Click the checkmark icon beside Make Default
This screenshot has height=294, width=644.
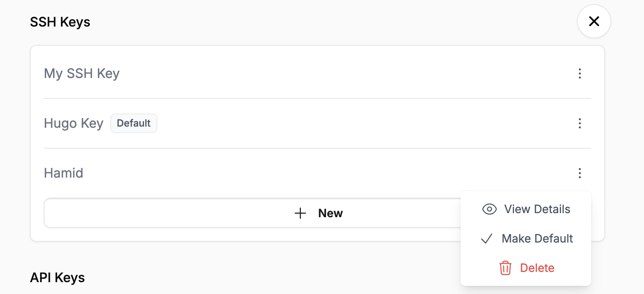(487, 238)
